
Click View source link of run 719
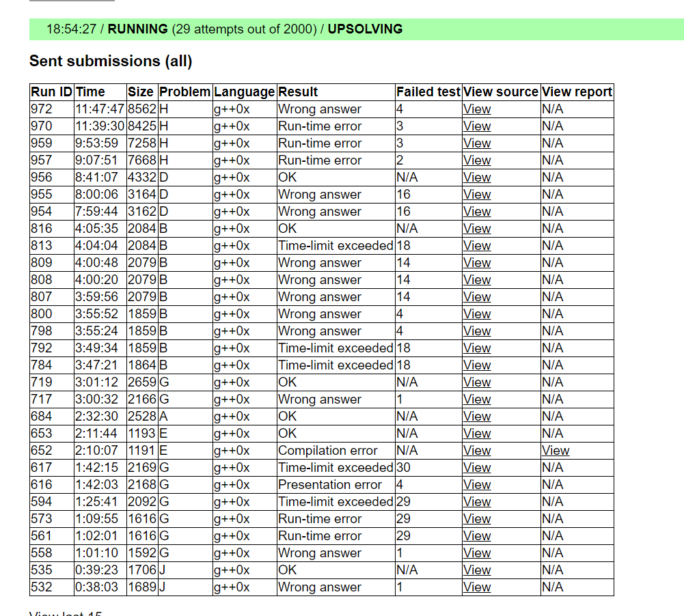476,382
